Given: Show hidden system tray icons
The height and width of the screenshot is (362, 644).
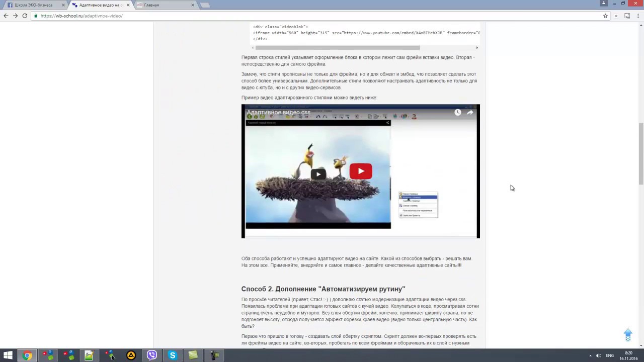Looking at the screenshot, I should tap(591, 356).
